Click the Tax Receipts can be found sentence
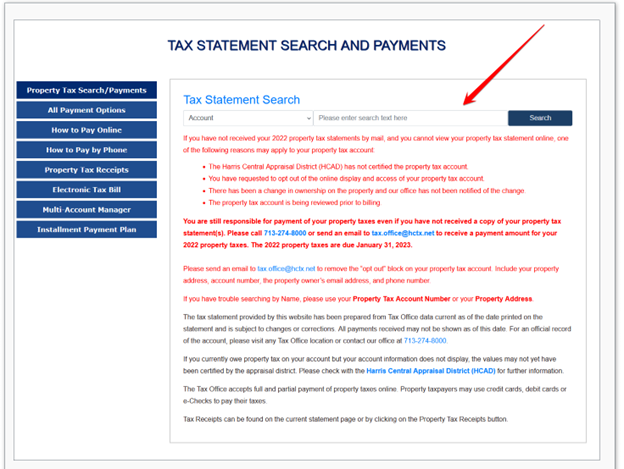The image size is (624, 469). click(x=345, y=419)
